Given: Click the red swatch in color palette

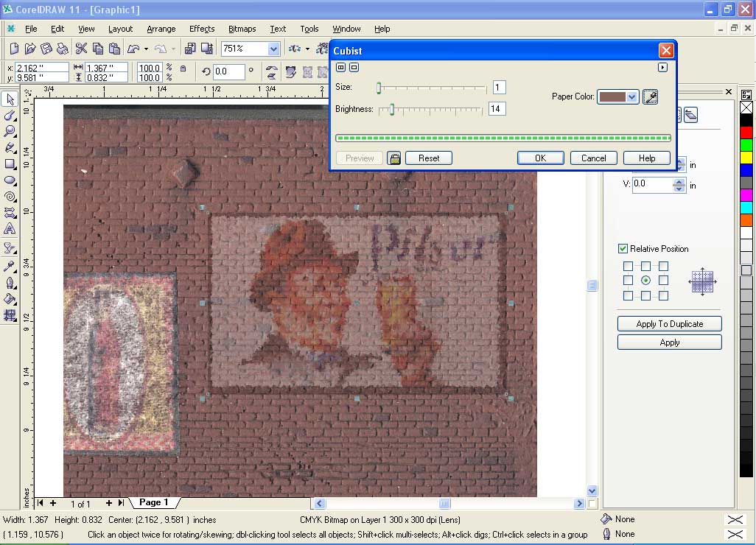Looking at the screenshot, I should (746, 132).
